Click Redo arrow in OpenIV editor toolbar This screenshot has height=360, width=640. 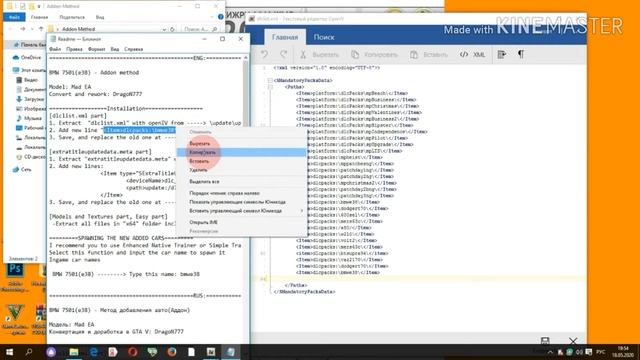[283, 54]
